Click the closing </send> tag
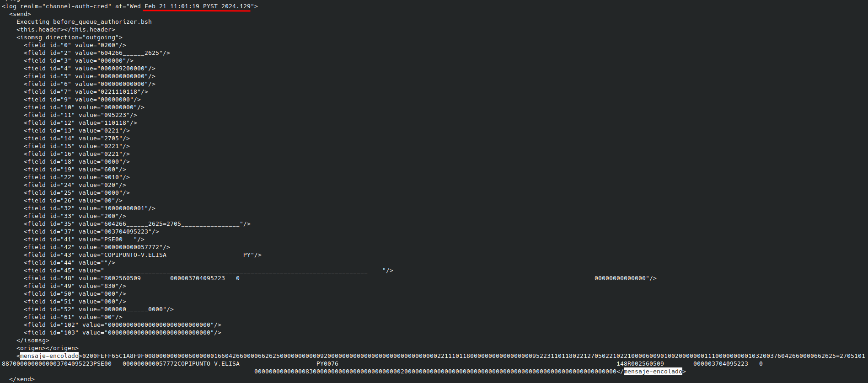Viewport: 868px width, 383px height. pyautogui.click(x=22, y=379)
